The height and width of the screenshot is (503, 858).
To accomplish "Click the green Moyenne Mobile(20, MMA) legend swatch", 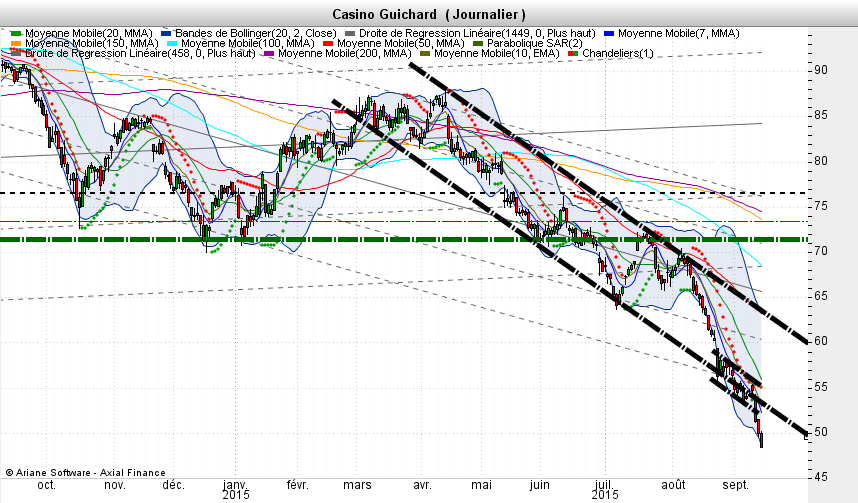I will tap(14, 34).
